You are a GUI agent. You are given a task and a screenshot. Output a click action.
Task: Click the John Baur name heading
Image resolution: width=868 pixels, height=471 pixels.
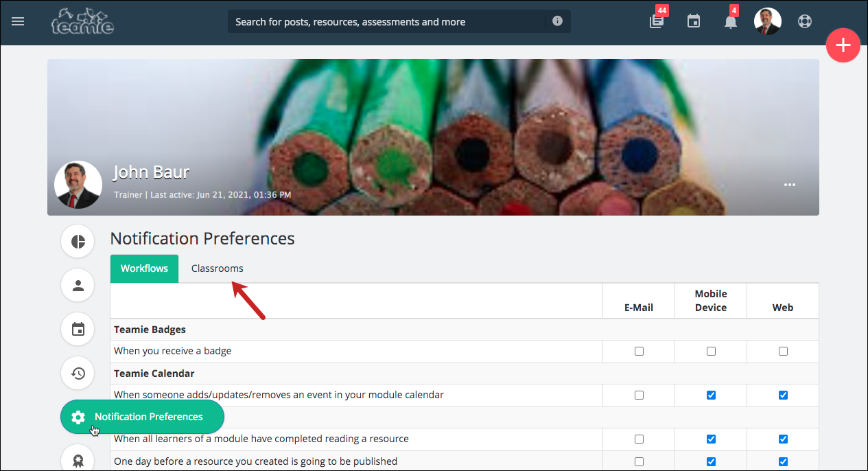pos(151,172)
